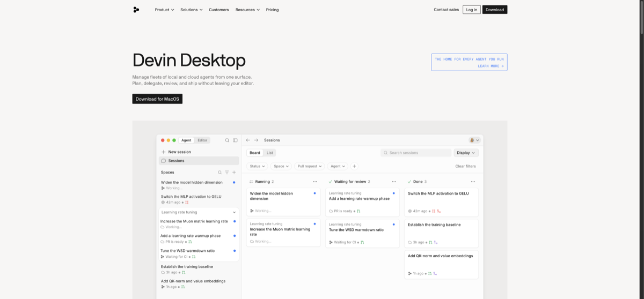Image resolution: width=644 pixels, height=299 pixels.
Task: Click the green PR icon on the WSD warmdown card
Action: (x=362, y=242)
